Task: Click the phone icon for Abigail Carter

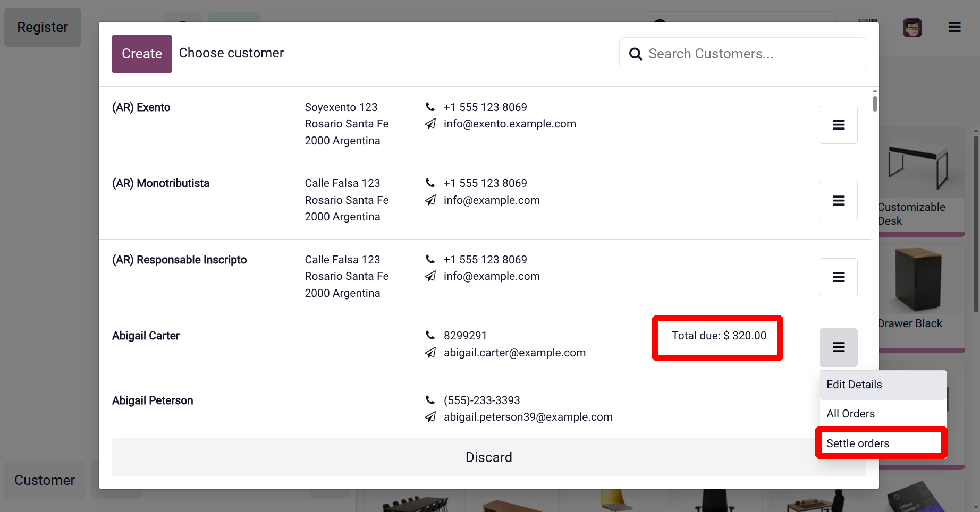Action: (x=430, y=335)
